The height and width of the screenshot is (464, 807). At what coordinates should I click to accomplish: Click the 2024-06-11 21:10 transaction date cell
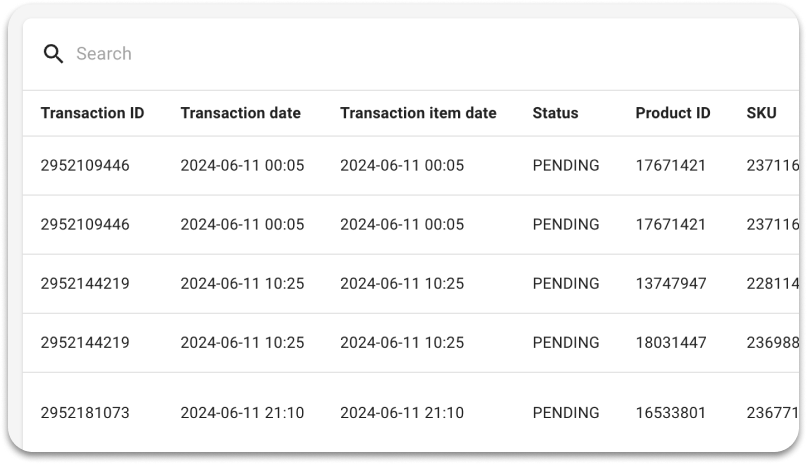[x=242, y=413]
